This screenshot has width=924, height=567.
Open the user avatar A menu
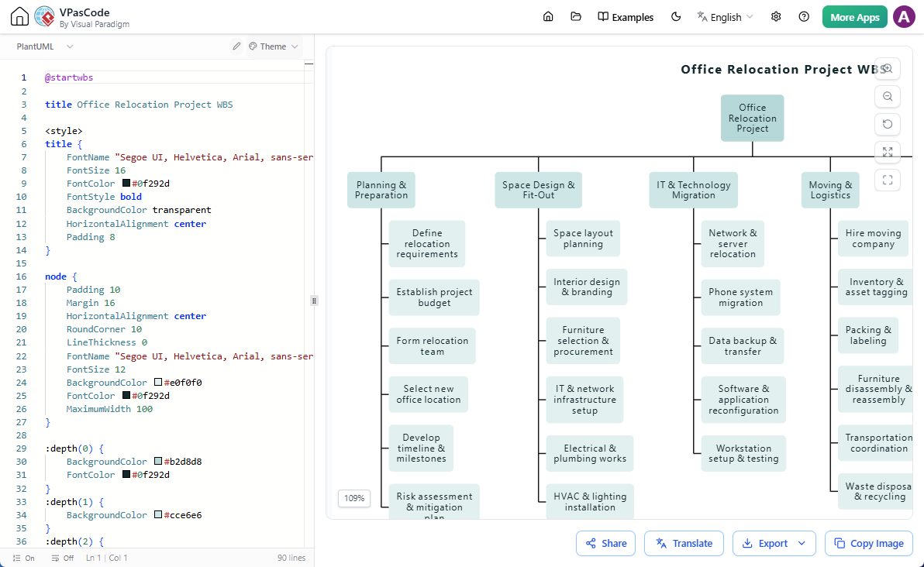pos(904,16)
